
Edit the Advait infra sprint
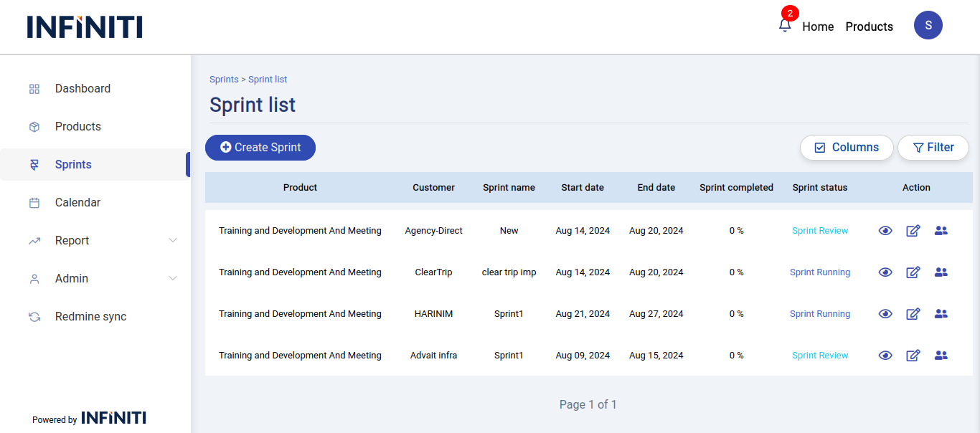tap(913, 356)
